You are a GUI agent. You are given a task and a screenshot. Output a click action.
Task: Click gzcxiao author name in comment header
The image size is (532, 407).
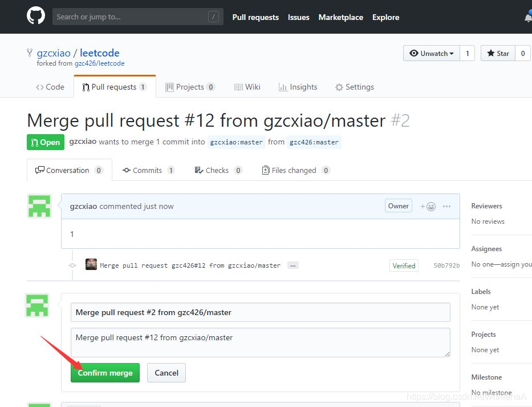(83, 206)
